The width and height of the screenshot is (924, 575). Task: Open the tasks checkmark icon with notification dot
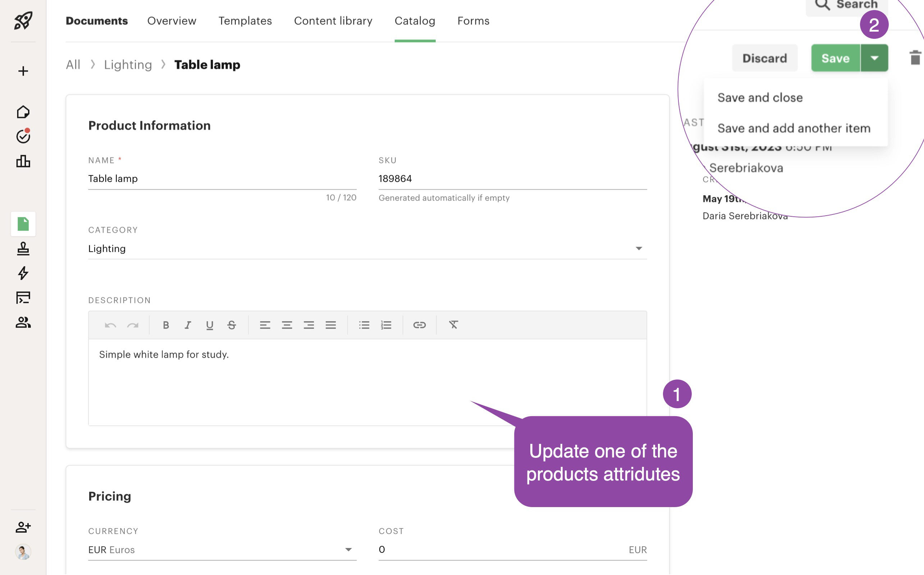point(23,136)
